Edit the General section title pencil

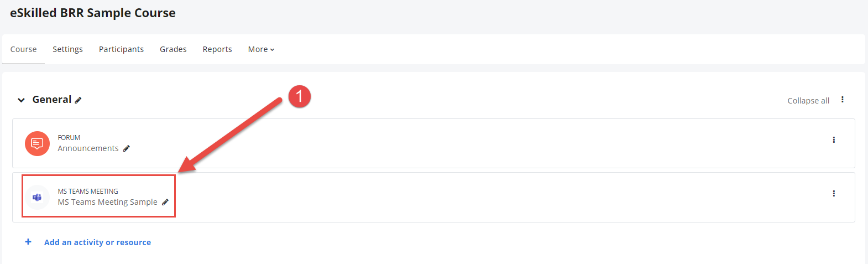pyautogui.click(x=78, y=100)
